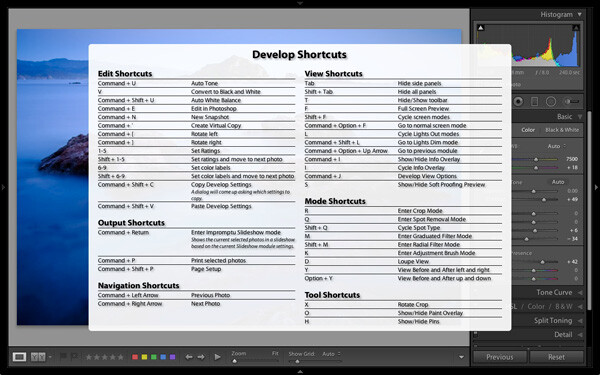
Task: Switch to B & W in the HSL panel header
Action: 564,307
